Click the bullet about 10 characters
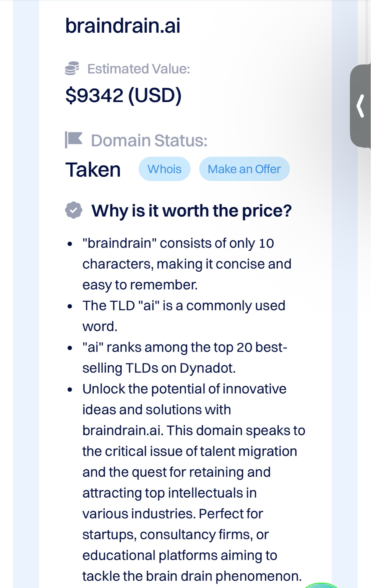Image resolution: width=371 pixels, height=588 pixels. point(187,264)
